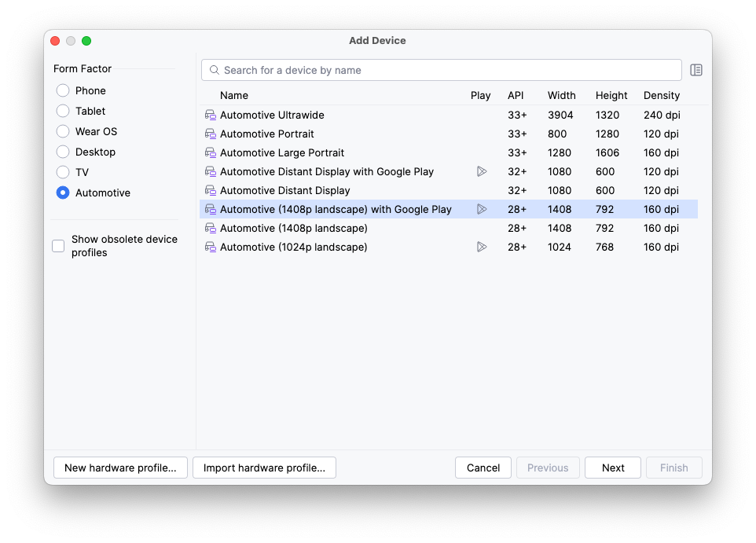Click the device icon next to Automotive Ultrawide
756x543 pixels.
click(x=210, y=115)
